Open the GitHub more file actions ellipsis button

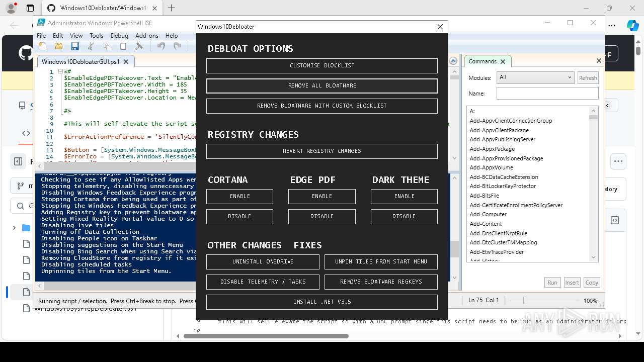618,161
